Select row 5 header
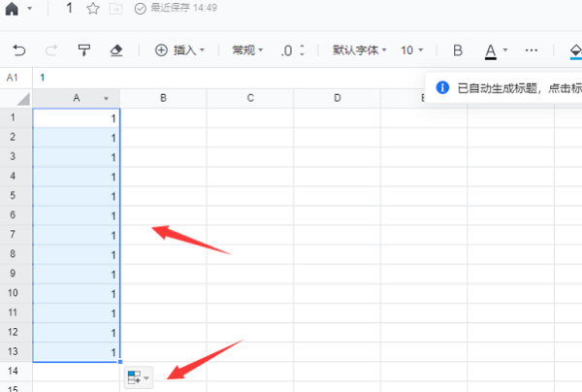The image size is (582, 392). (x=16, y=196)
